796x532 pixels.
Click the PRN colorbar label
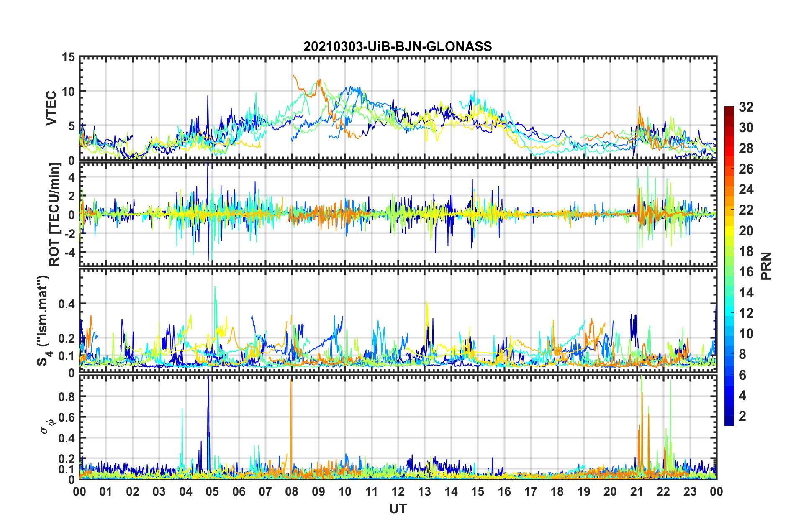click(x=766, y=266)
